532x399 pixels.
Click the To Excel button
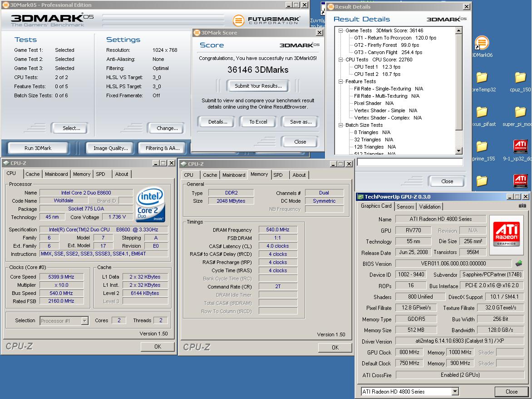click(x=258, y=122)
